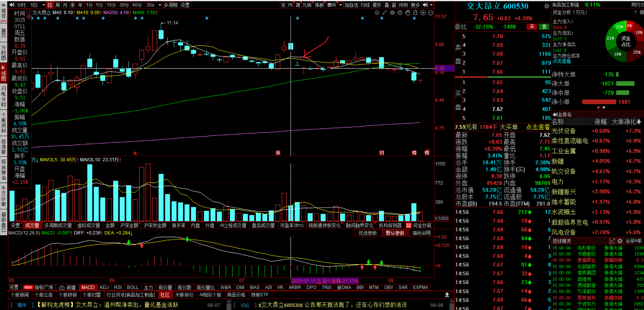The image size is (644, 310).
Task: Open the 指标说明 indicator description
Action: tap(421, 233)
